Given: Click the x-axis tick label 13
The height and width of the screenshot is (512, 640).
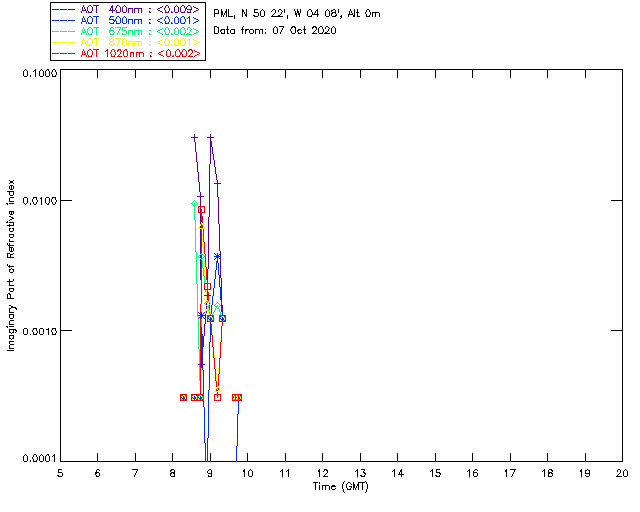Looking at the screenshot, I should [360, 473].
